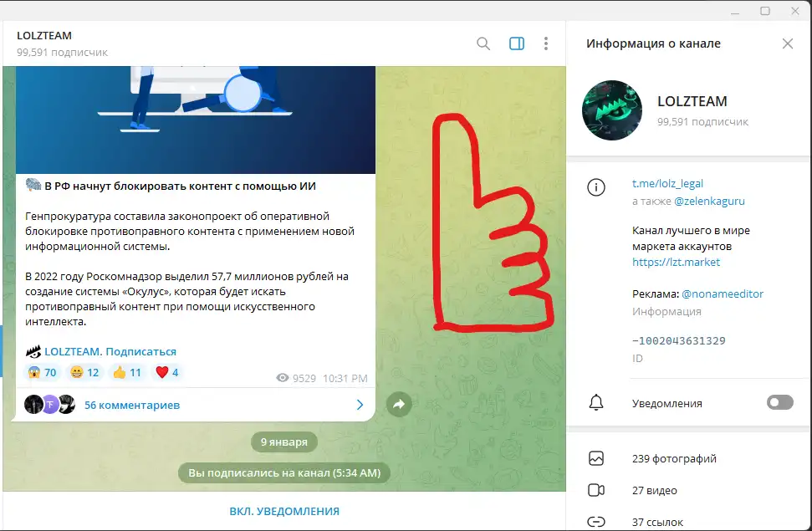Screen dimensions: 812x531
Task: Click the LOLZTEAM channel avatar
Action: pyautogui.click(x=612, y=110)
